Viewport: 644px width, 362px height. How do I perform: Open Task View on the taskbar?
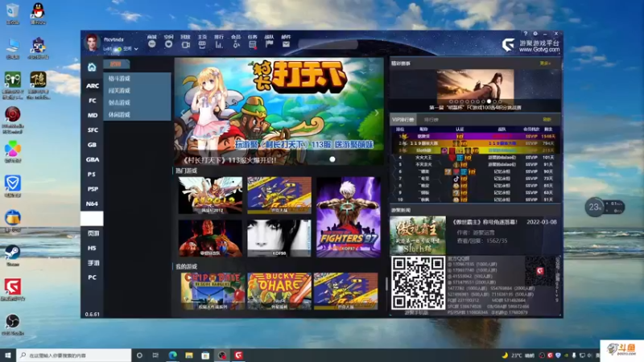point(155,355)
